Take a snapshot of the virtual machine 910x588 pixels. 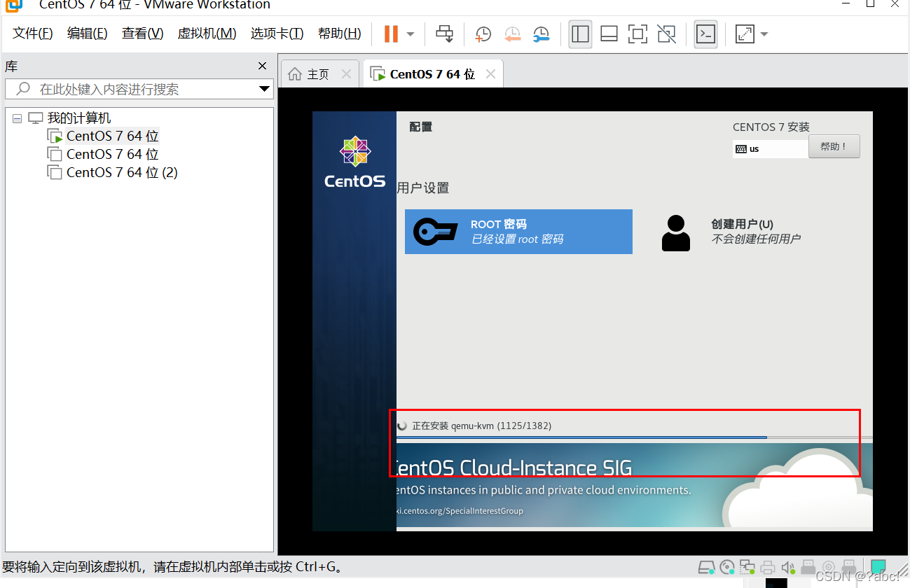click(483, 34)
